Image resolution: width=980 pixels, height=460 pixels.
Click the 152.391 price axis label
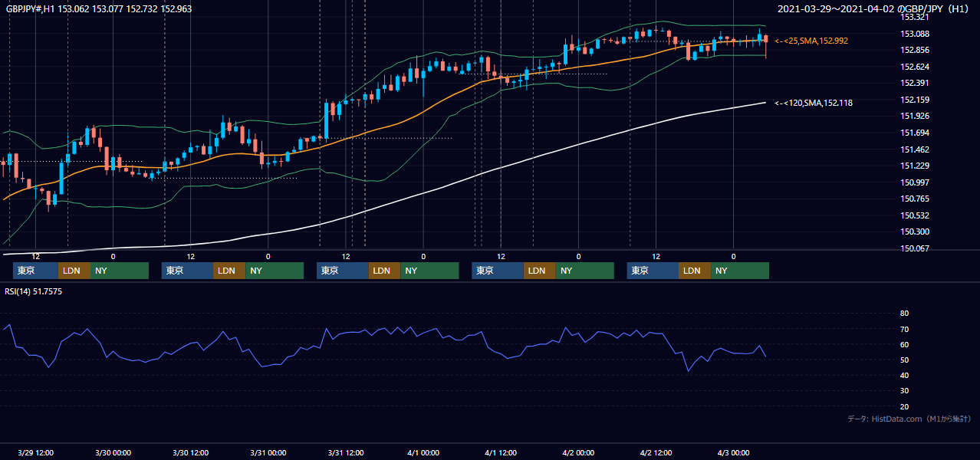click(916, 83)
